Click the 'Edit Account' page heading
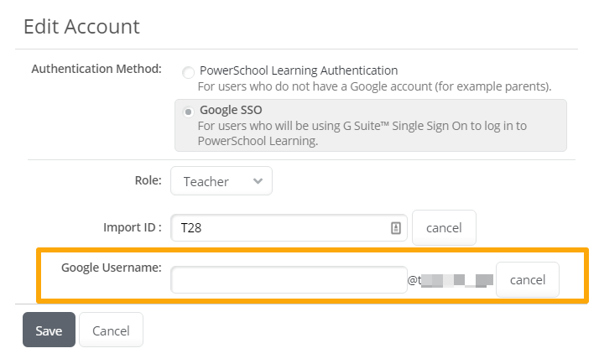Image resolution: width=599 pixels, height=364 pixels. coord(81,26)
